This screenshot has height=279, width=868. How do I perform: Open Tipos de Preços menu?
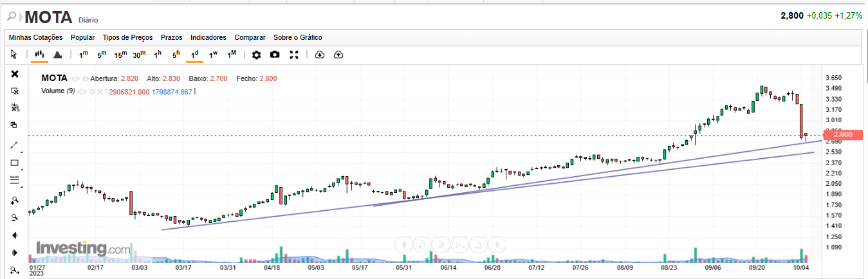tap(127, 37)
